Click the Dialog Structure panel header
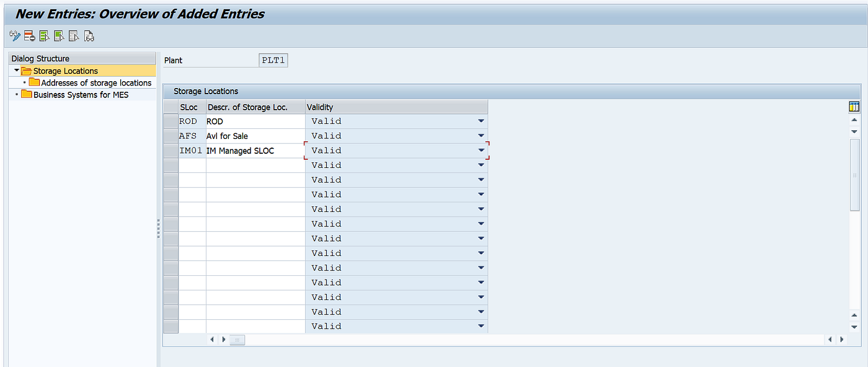 point(82,58)
